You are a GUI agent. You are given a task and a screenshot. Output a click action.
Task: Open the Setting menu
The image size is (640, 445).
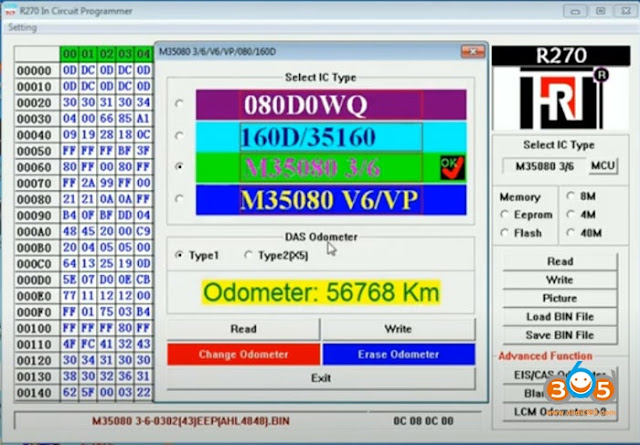point(22,28)
